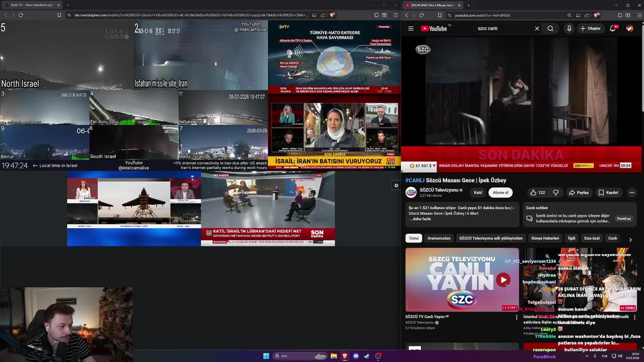
Task: Bookmark the YouTube page
Action: pyautogui.click(x=439, y=15)
